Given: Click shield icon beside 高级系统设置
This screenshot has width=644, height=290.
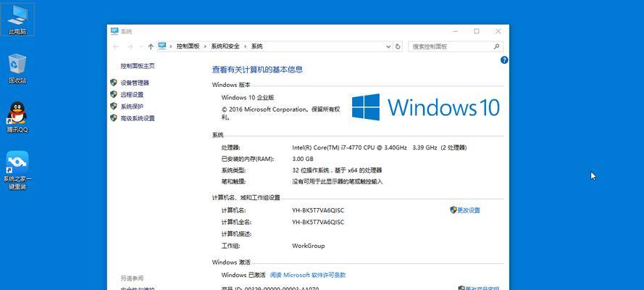Looking at the screenshot, I should pos(114,118).
